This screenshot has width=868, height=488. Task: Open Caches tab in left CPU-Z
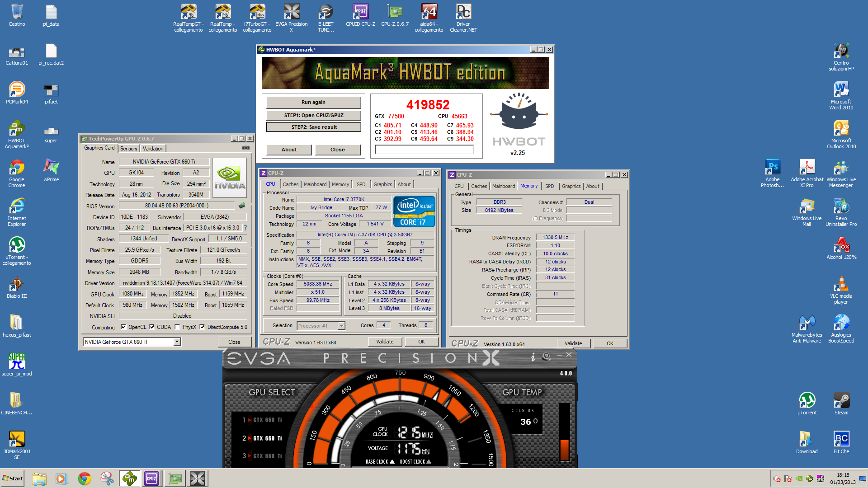click(x=291, y=184)
